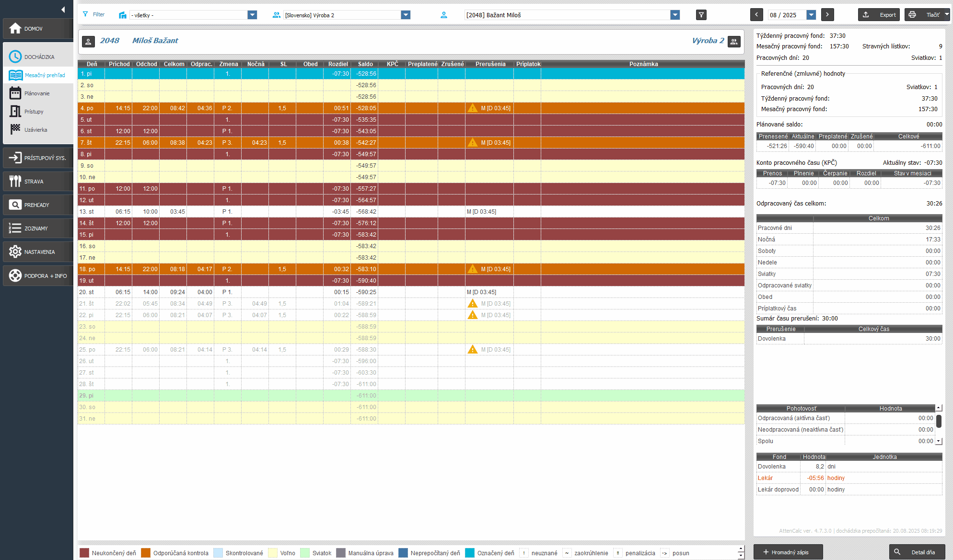The height and width of the screenshot is (560, 953).
Task: Click the filter funnel button
Action: 701,15
